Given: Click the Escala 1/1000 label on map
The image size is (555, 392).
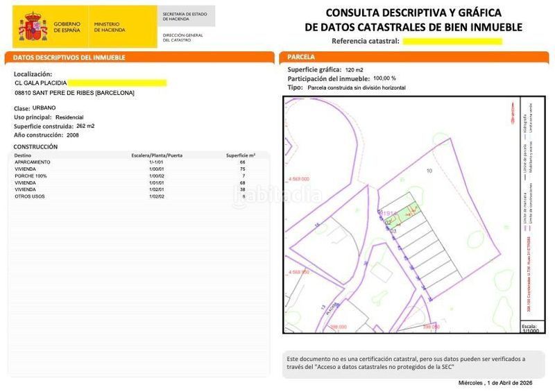Looking at the screenshot, I should [x=529, y=328].
